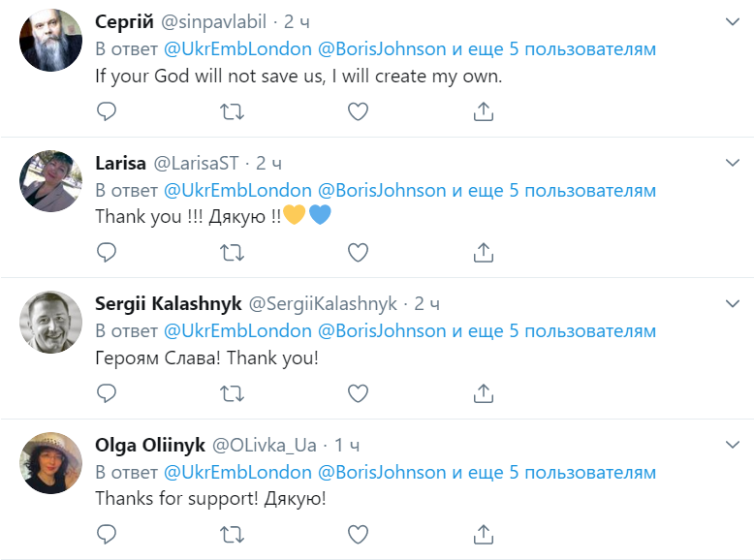This screenshot has width=754, height=560.
Task: Open the chevron menu on Olga Oliinyk's tweet
Action: click(x=732, y=445)
